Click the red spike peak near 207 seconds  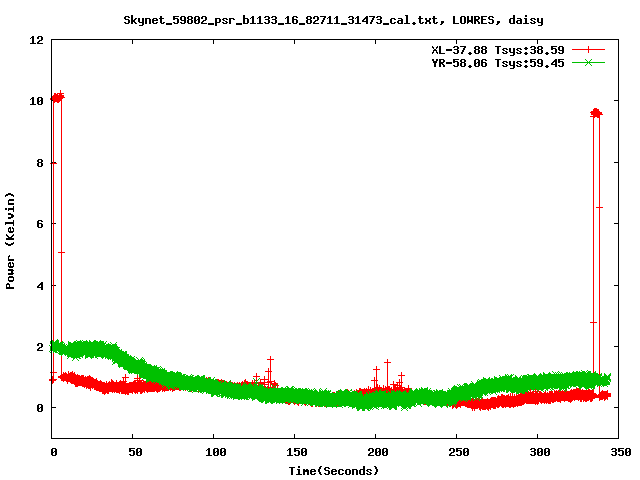[x=387, y=362]
